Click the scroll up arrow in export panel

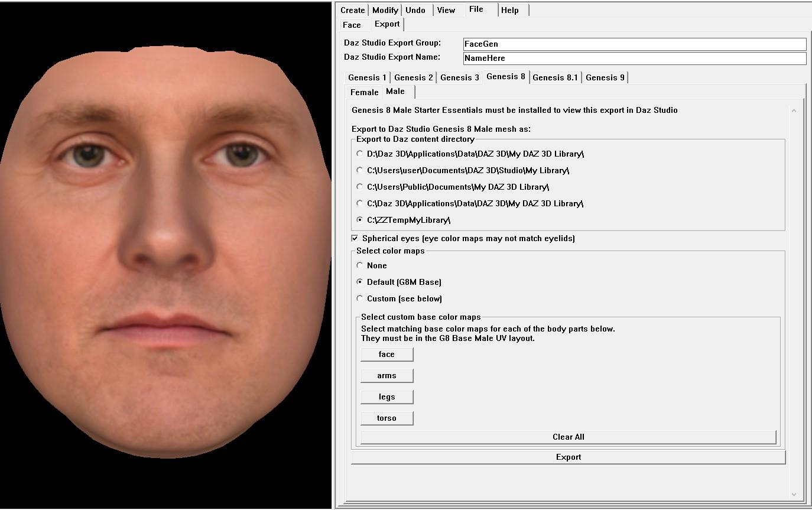[x=794, y=111]
